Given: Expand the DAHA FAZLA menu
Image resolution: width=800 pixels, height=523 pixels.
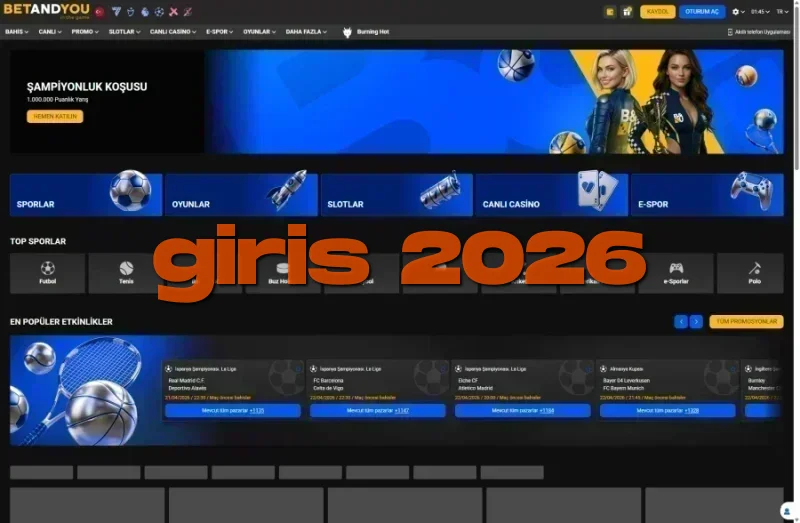Looking at the screenshot, I should click(x=306, y=32).
